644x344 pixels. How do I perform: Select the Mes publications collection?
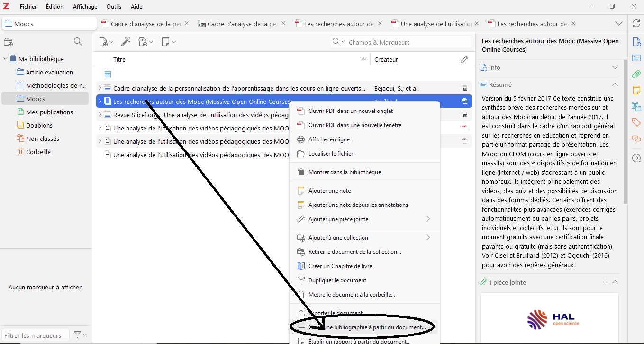(x=49, y=112)
